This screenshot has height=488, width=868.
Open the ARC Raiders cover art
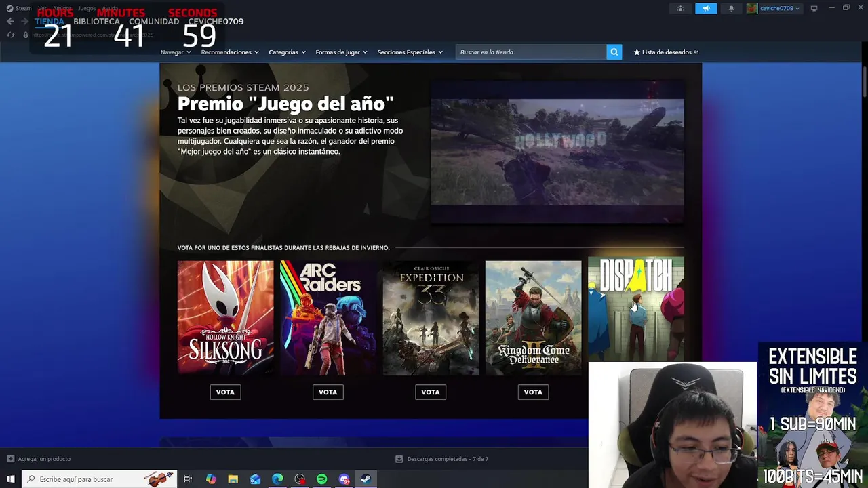tap(328, 318)
